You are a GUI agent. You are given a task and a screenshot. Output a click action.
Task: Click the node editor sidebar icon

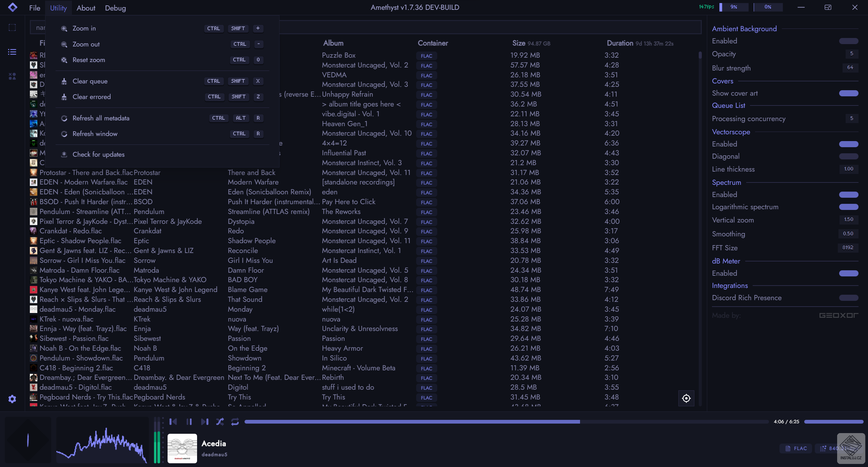point(12,76)
